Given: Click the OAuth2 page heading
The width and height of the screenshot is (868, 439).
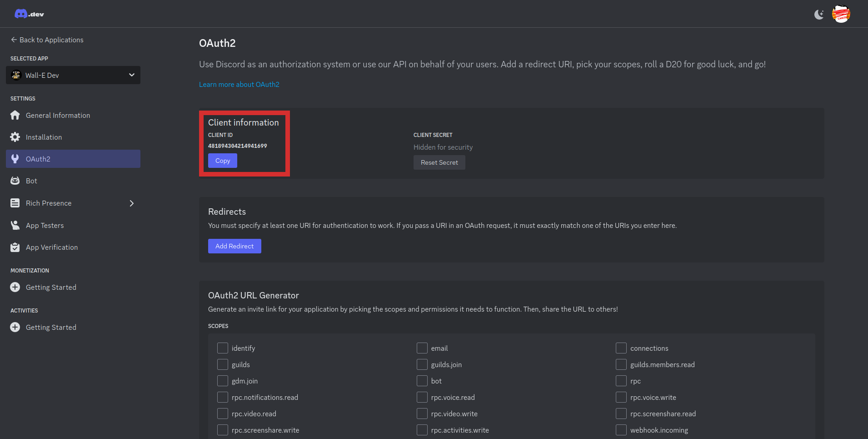Looking at the screenshot, I should (217, 43).
